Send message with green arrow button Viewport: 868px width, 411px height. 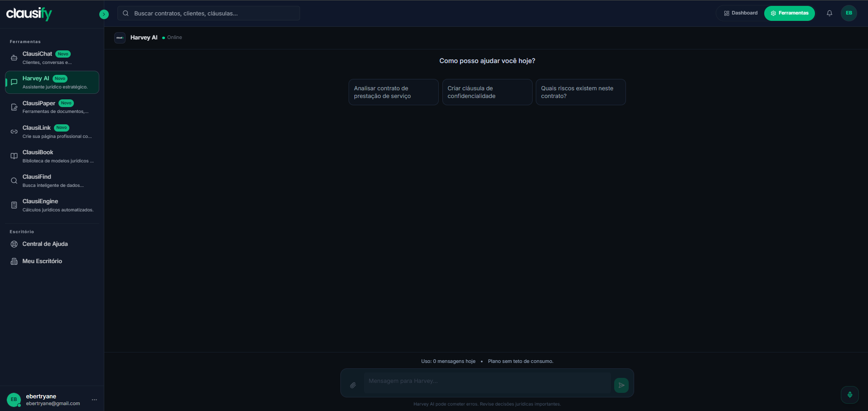(x=621, y=385)
